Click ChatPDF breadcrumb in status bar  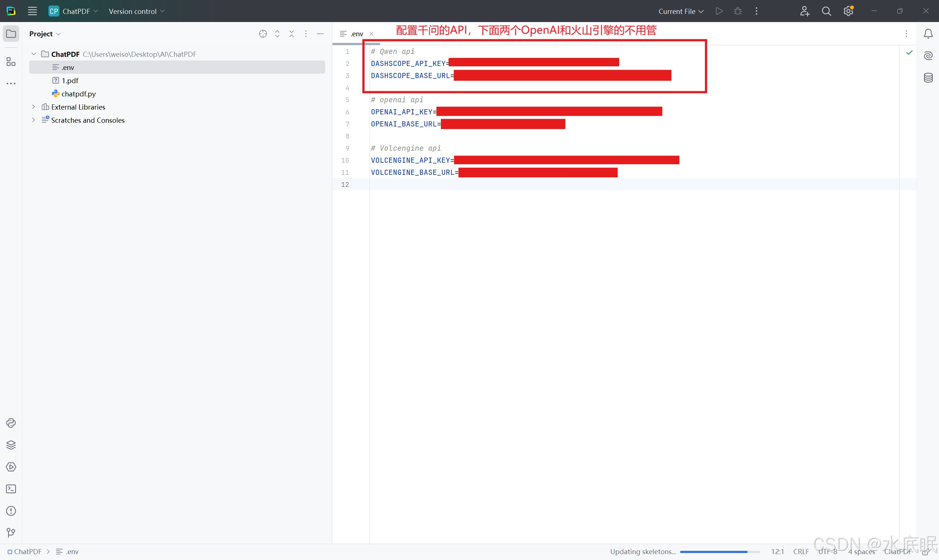click(25, 552)
